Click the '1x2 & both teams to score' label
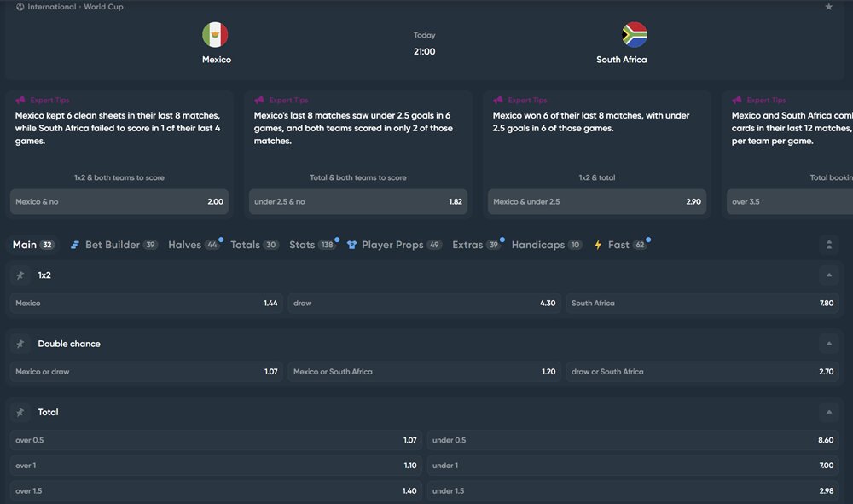The width and height of the screenshot is (853, 504). click(119, 177)
